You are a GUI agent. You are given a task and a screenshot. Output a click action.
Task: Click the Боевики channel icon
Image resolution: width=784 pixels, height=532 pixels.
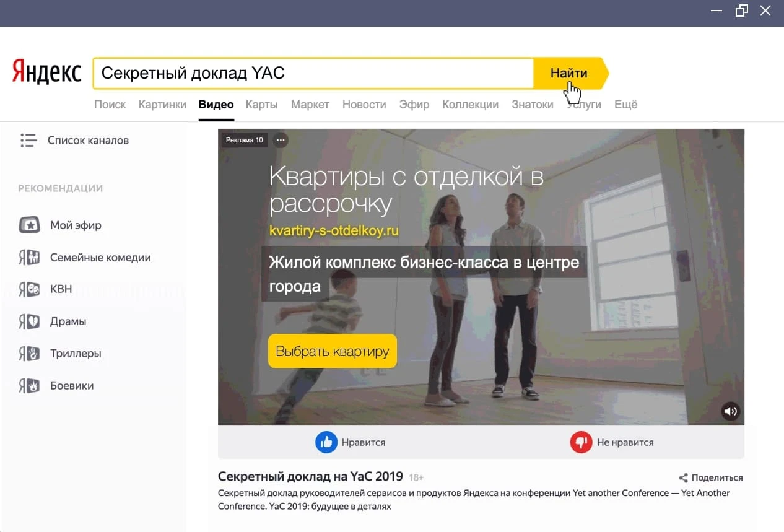tap(28, 385)
